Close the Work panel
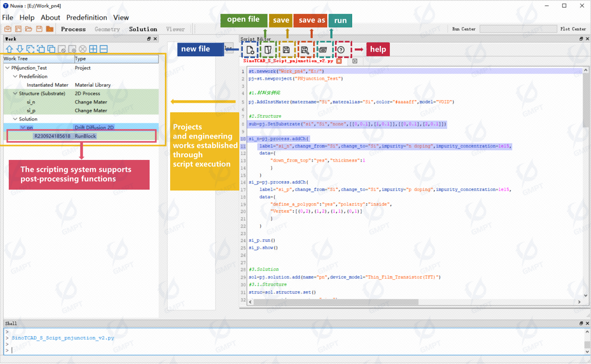The image size is (591, 364). [155, 39]
